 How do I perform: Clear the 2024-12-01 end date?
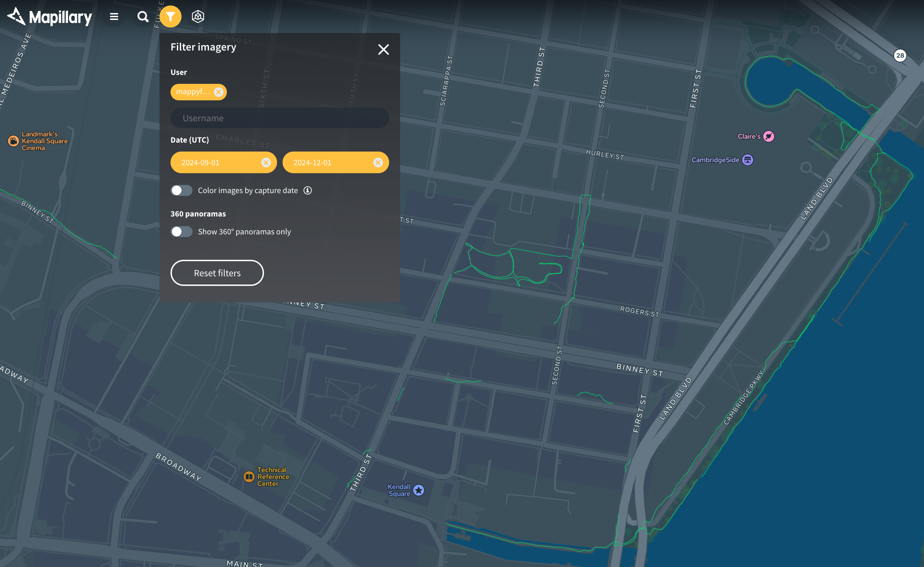[378, 163]
